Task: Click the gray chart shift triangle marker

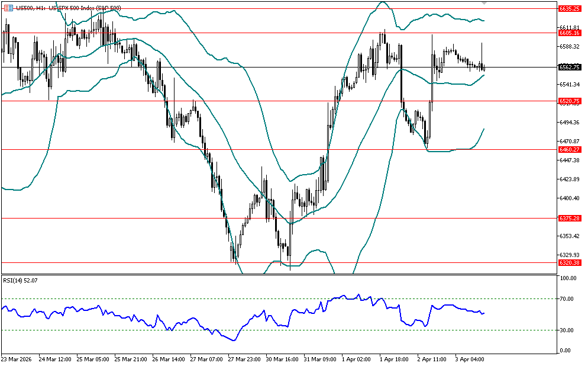Action: click(485, 3)
